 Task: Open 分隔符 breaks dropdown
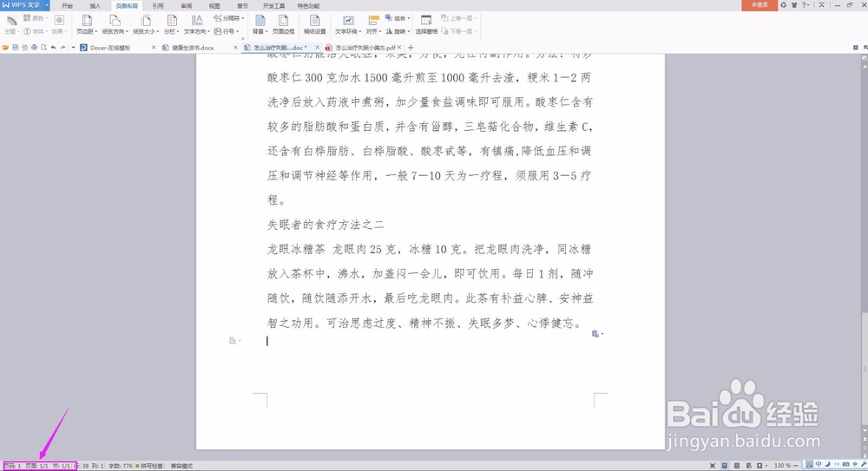[x=229, y=18]
